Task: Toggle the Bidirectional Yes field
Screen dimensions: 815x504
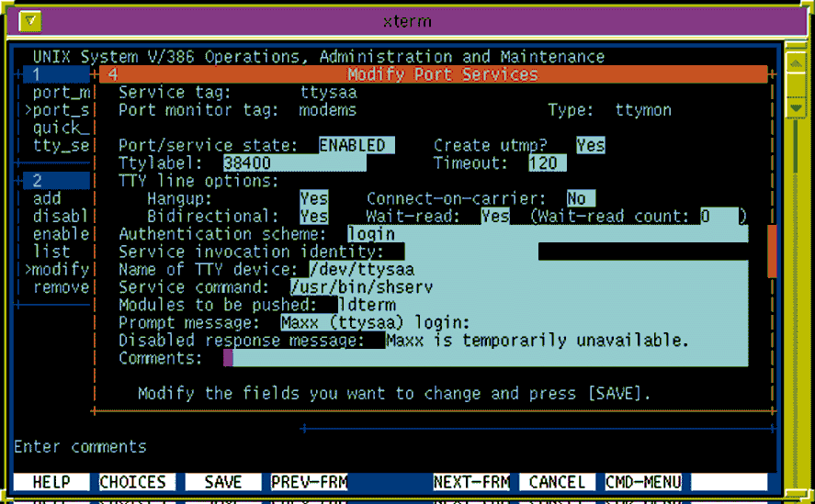Action: 313,216
